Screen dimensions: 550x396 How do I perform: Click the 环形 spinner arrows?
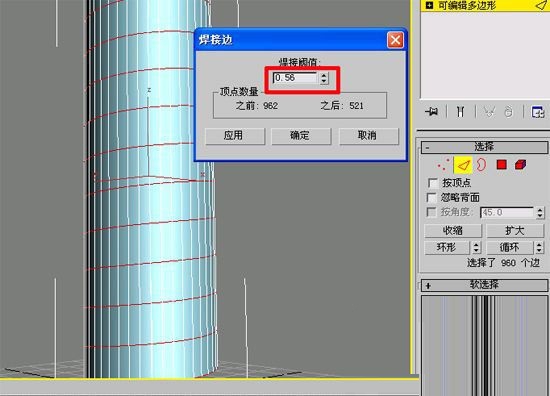476,248
